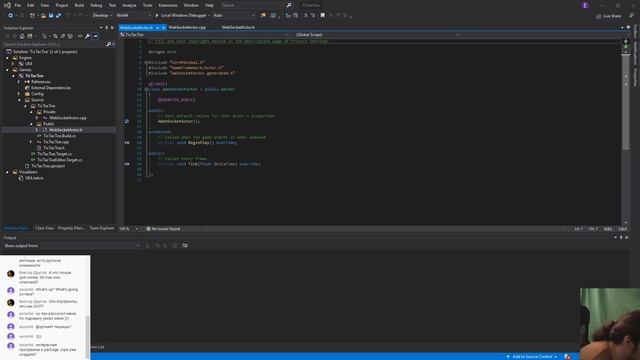
Task: Click the Open File folder icon
Action: click(43, 16)
